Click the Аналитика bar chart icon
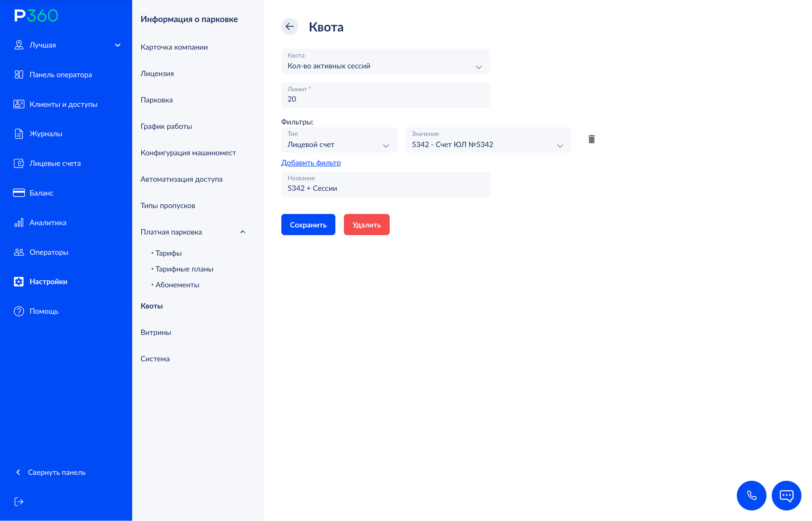The image size is (812, 521). [x=19, y=222]
